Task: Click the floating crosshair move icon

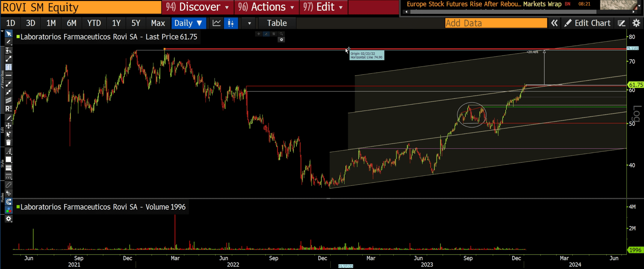Action: coord(259,34)
